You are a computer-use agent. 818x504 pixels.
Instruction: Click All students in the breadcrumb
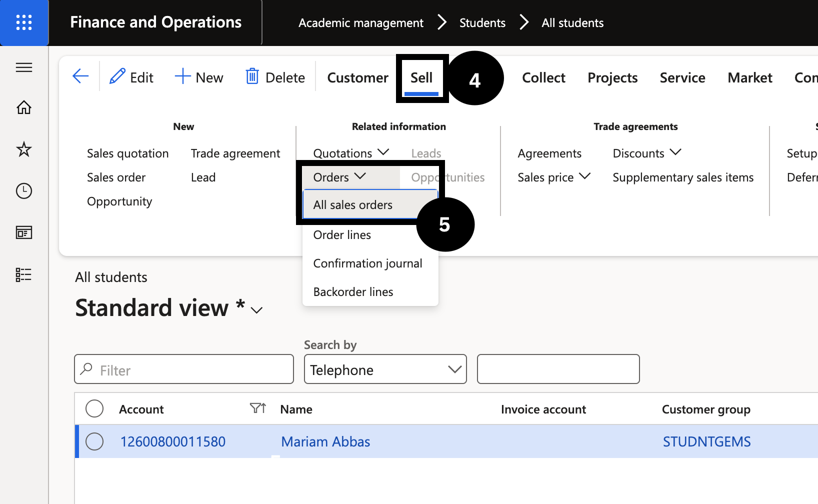coord(572,22)
